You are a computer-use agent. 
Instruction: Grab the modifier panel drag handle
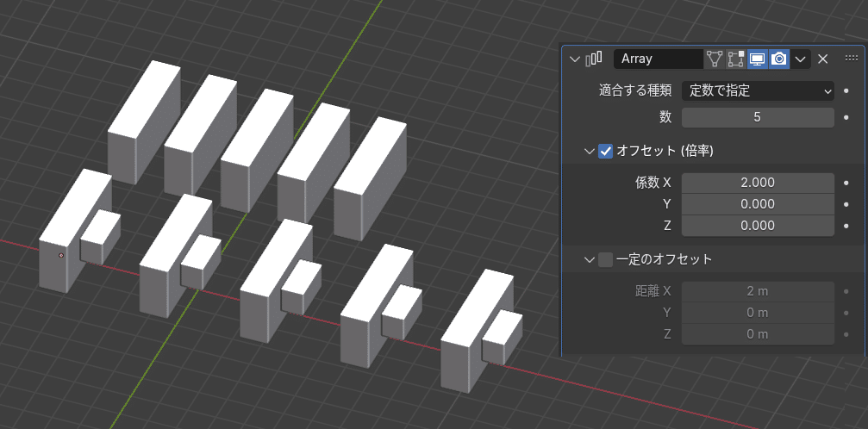(x=852, y=58)
